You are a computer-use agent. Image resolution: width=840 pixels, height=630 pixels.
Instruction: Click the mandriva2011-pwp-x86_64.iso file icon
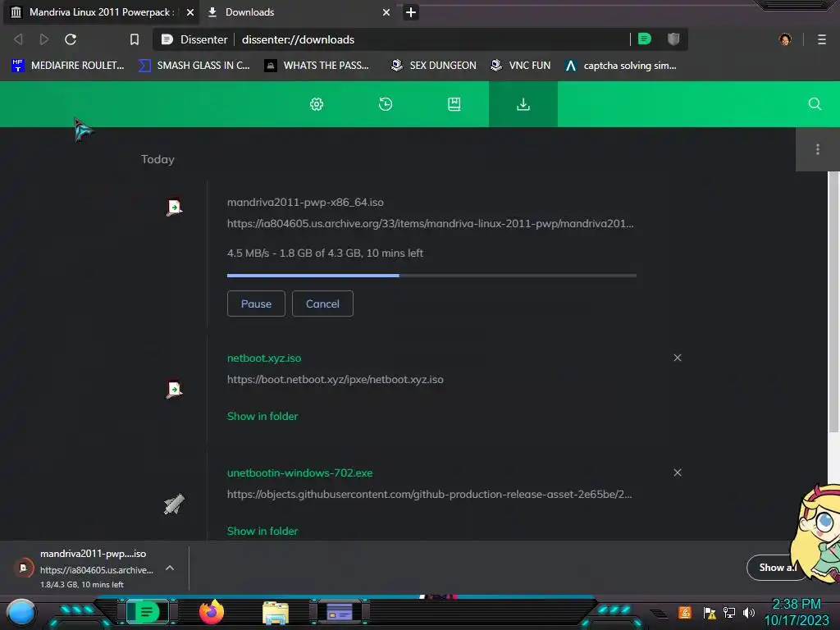(x=174, y=207)
